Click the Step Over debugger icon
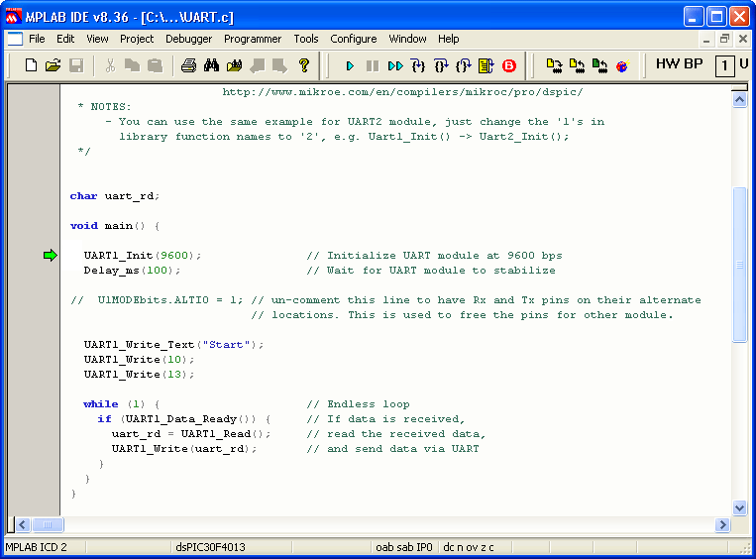This screenshot has width=756, height=559. pos(441,65)
